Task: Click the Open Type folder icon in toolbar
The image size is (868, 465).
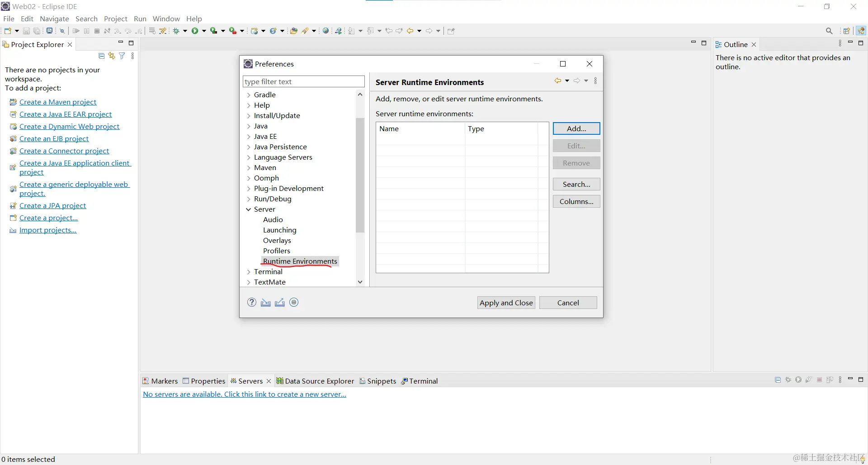Action: click(x=294, y=31)
